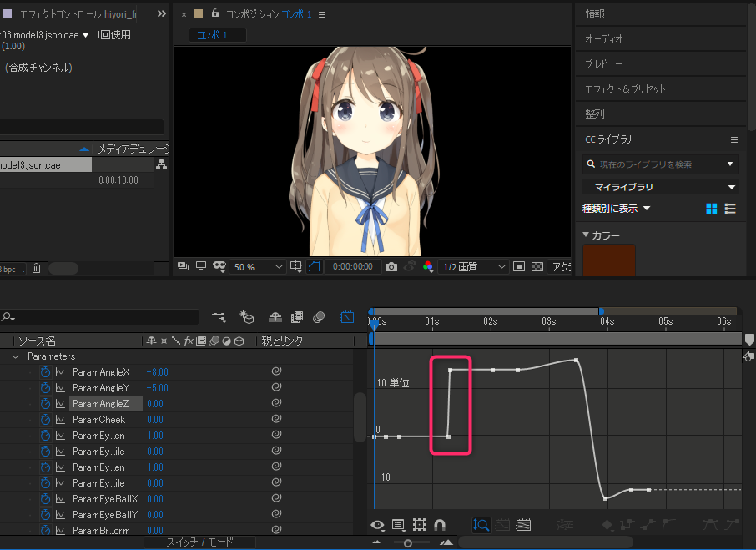Click ParamAngleX value -8.00

click(x=158, y=372)
